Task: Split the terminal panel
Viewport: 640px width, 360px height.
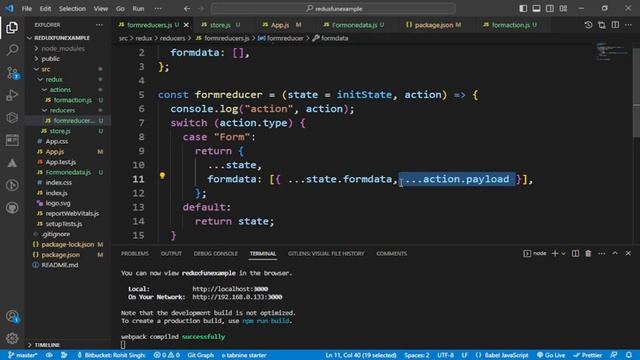Action: [x=575, y=253]
